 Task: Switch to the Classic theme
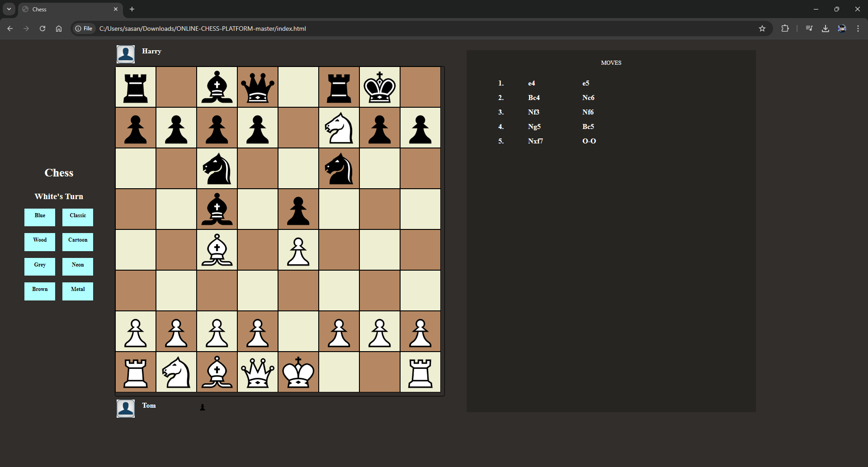[x=78, y=217]
